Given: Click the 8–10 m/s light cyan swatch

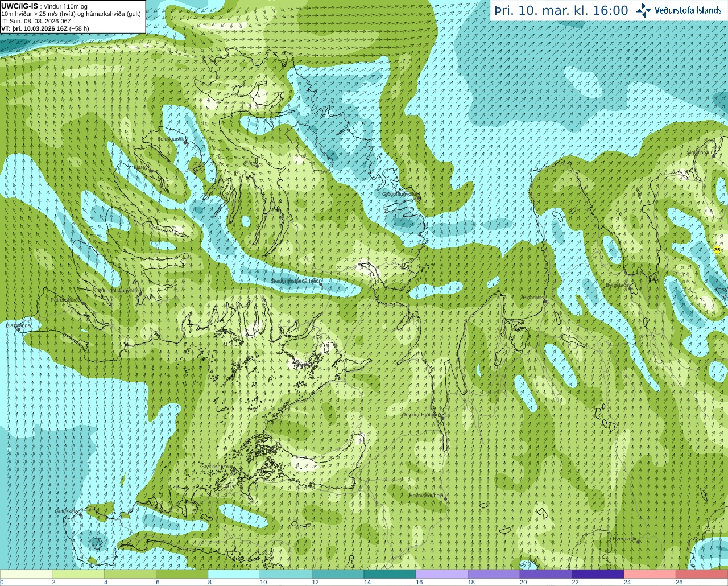Looking at the screenshot, I should click(x=234, y=574).
